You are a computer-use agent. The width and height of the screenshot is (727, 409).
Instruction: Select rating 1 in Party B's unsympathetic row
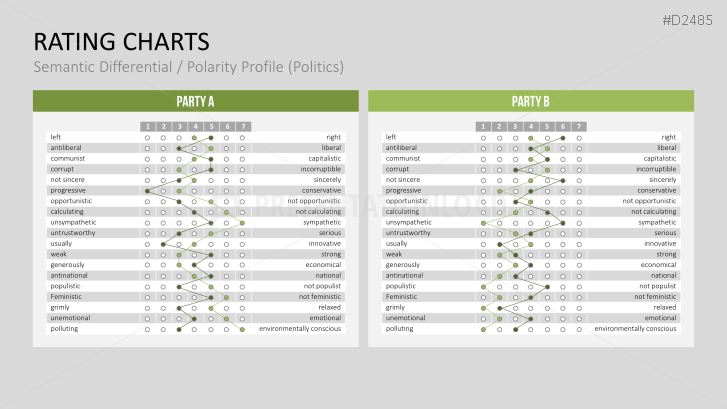pos(483,222)
